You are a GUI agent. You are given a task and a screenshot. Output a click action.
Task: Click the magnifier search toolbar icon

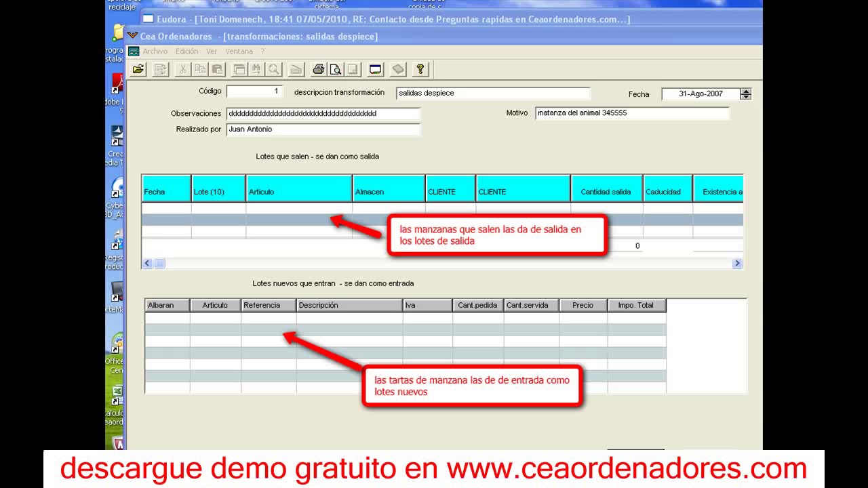point(273,69)
